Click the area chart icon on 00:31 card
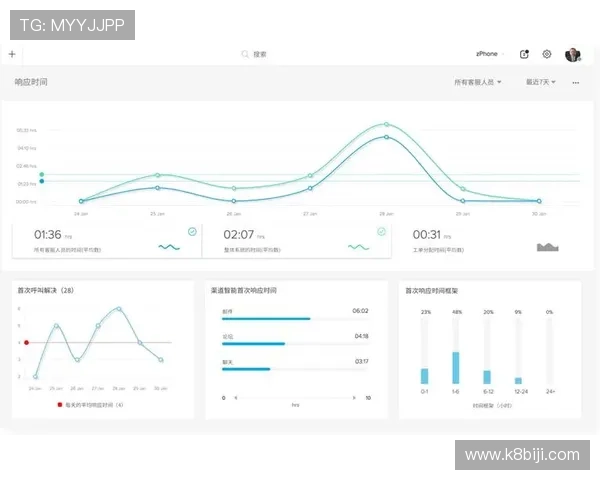 click(x=547, y=246)
